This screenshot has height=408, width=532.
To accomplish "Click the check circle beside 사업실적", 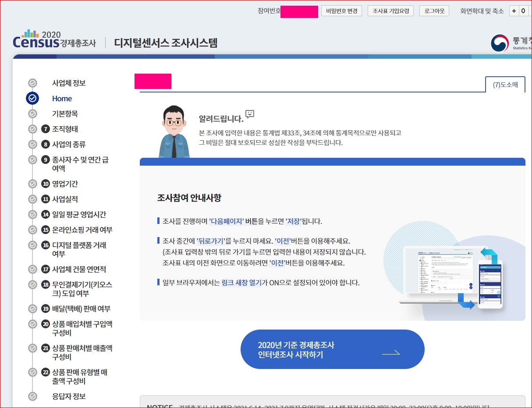I will 32,199.
